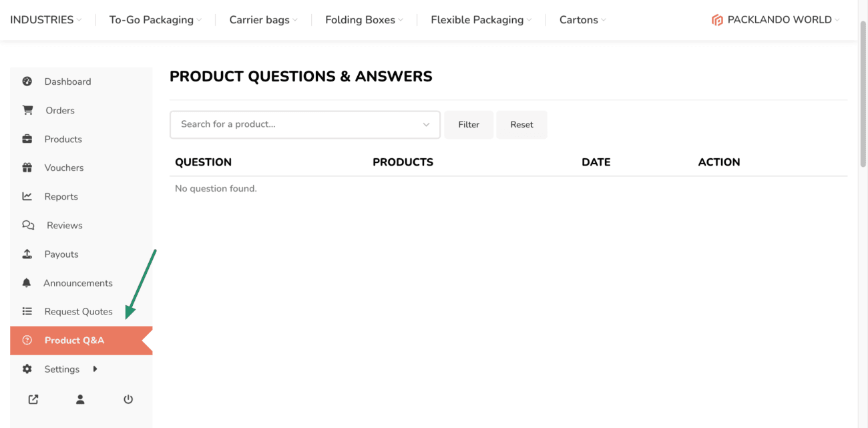
Task: Open the INDUSTRIES navigation dropdown
Action: [x=45, y=20]
